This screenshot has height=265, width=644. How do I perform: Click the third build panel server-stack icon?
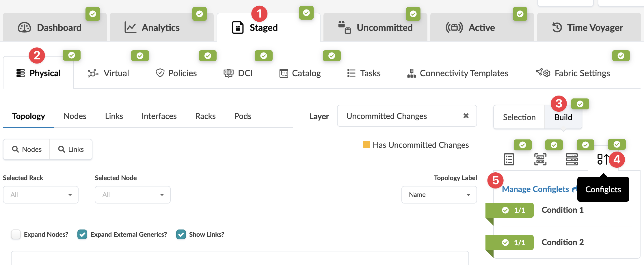[x=572, y=159]
